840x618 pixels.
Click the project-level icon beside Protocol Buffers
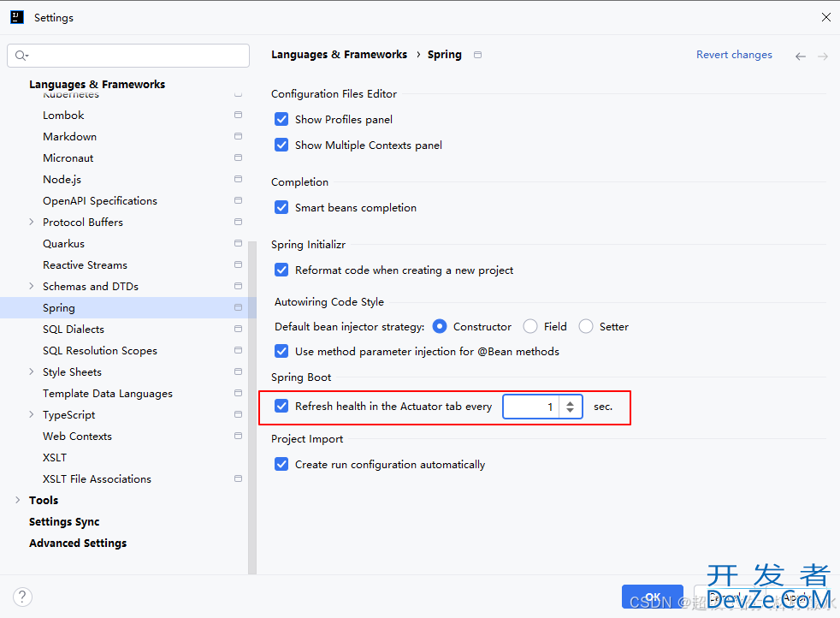coord(238,222)
